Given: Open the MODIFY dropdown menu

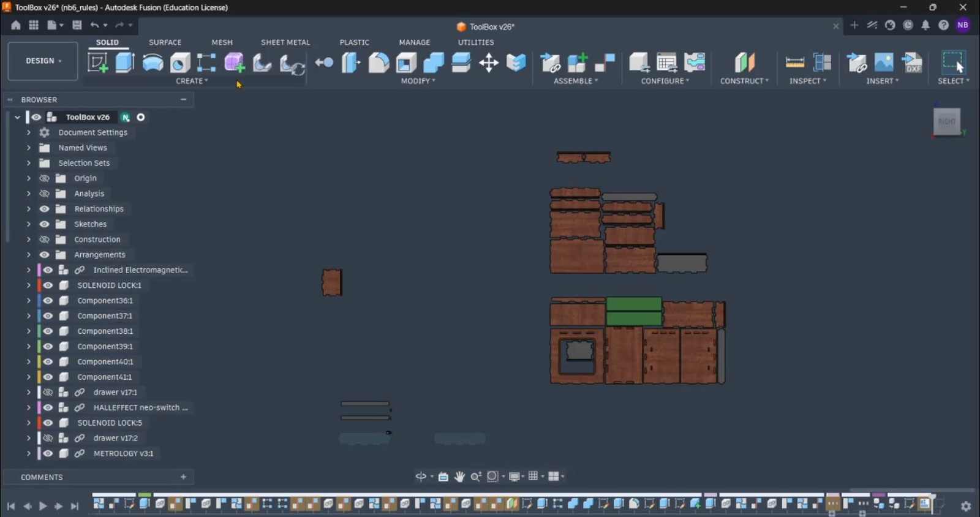Looking at the screenshot, I should point(418,81).
